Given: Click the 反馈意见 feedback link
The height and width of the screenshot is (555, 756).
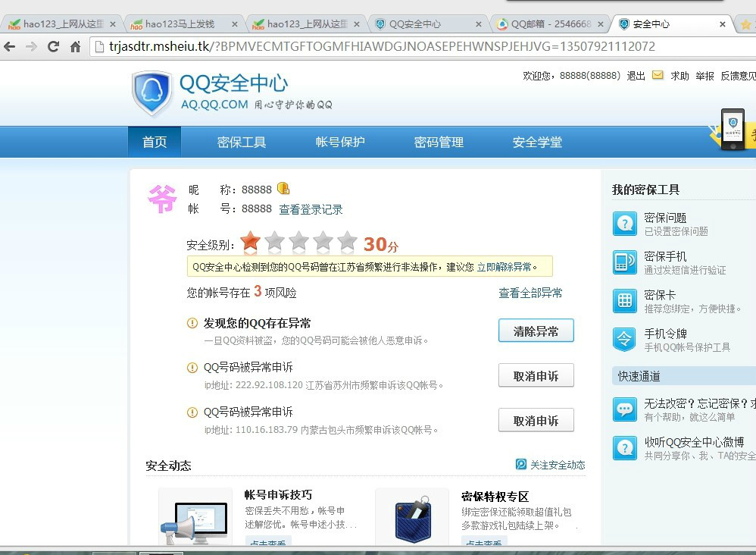Looking at the screenshot, I should point(738,76).
